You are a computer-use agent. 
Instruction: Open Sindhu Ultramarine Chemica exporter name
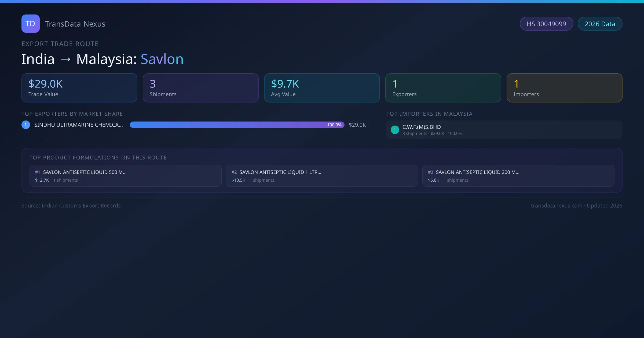(x=78, y=125)
